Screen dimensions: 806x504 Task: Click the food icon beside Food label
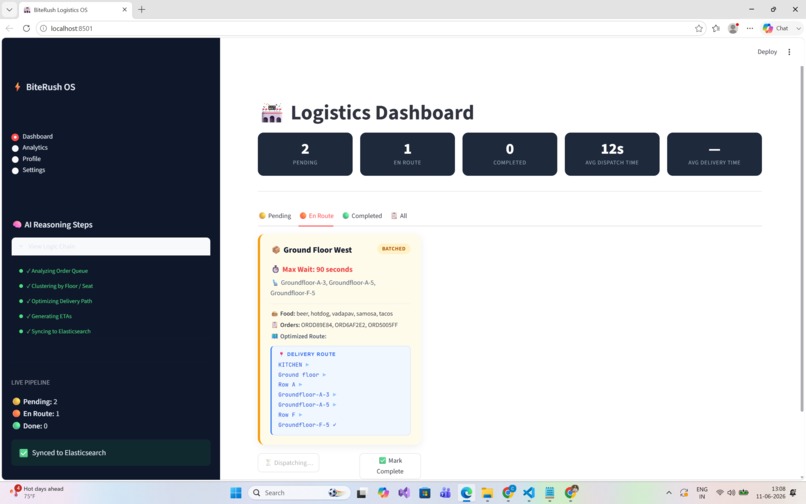(x=274, y=313)
